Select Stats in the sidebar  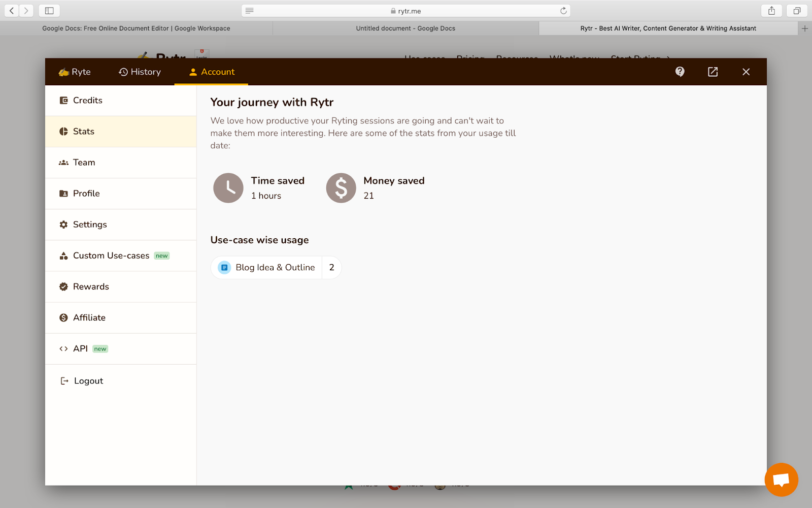coord(121,132)
